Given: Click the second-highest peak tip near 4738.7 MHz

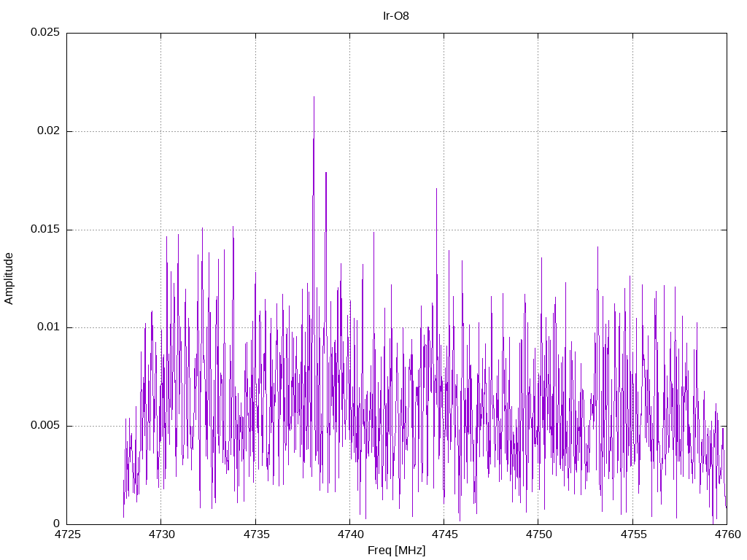Looking at the screenshot, I should pos(326,173).
